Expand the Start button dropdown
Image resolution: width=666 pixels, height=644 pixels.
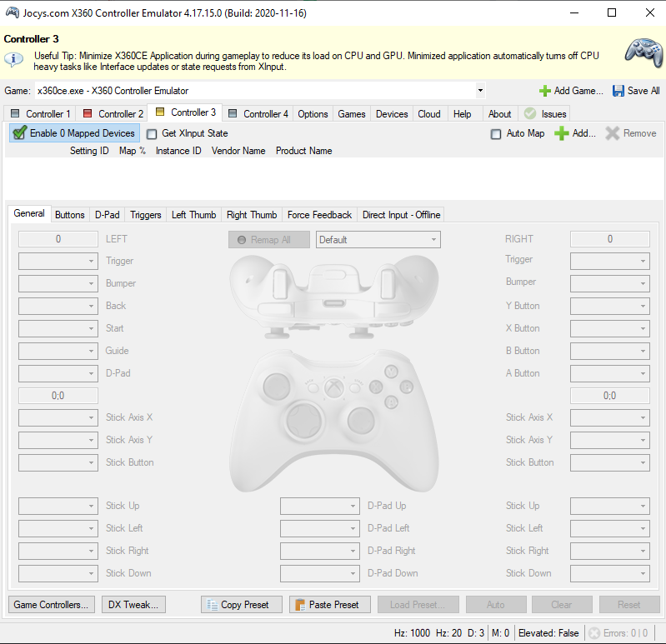58,328
